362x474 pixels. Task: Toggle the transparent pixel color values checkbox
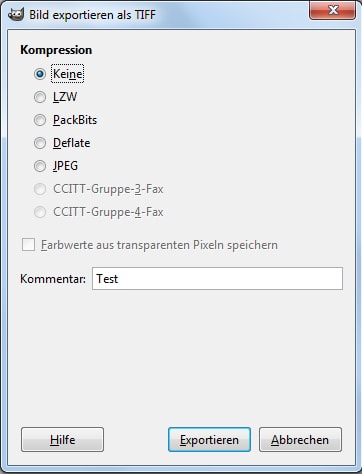(28, 245)
